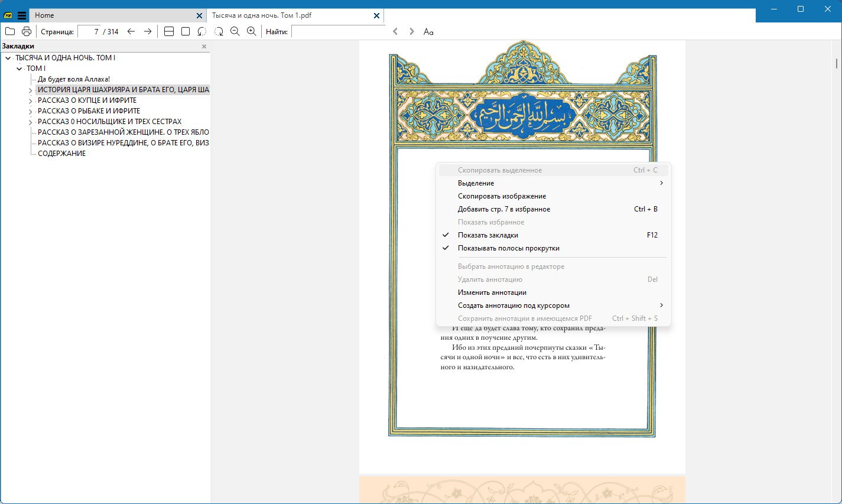Click the SumatraPDF app logo icon
Image resolution: width=842 pixels, height=504 pixels.
pyautogui.click(x=8, y=15)
